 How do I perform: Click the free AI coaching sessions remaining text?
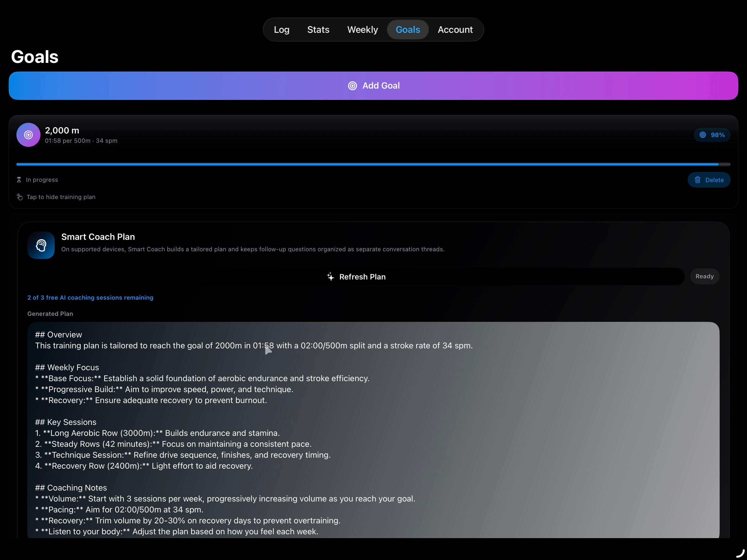[x=90, y=297]
